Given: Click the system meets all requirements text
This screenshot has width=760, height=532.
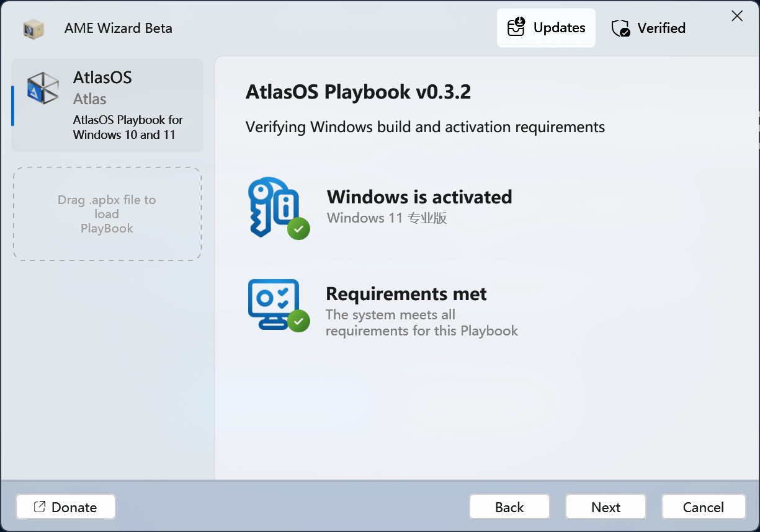Looking at the screenshot, I should coord(422,322).
